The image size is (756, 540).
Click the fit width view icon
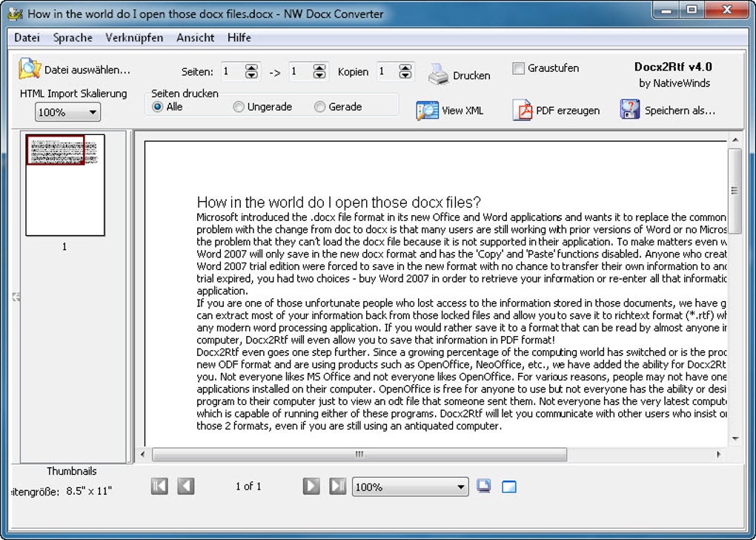[508, 487]
